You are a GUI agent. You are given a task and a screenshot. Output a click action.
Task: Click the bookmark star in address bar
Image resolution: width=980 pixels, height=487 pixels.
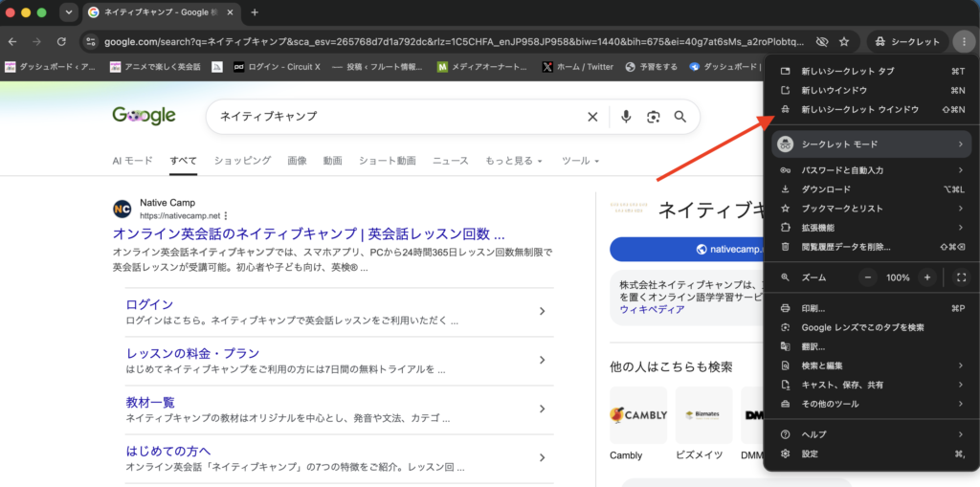(844, 42)
